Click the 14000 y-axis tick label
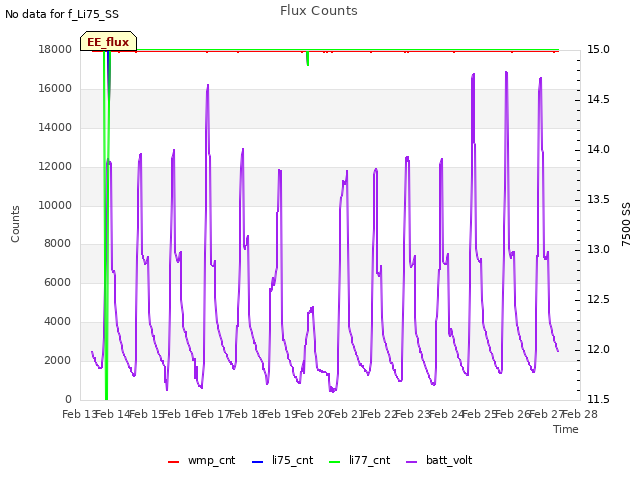Image resolution: width=640 pixels, height=480 pixels. (x=55, y=127)
